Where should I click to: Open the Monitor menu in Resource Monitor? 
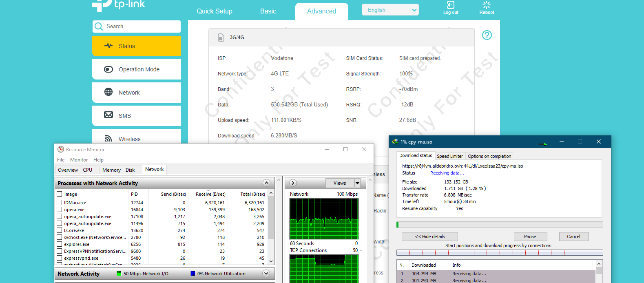[x=79, y=160]
